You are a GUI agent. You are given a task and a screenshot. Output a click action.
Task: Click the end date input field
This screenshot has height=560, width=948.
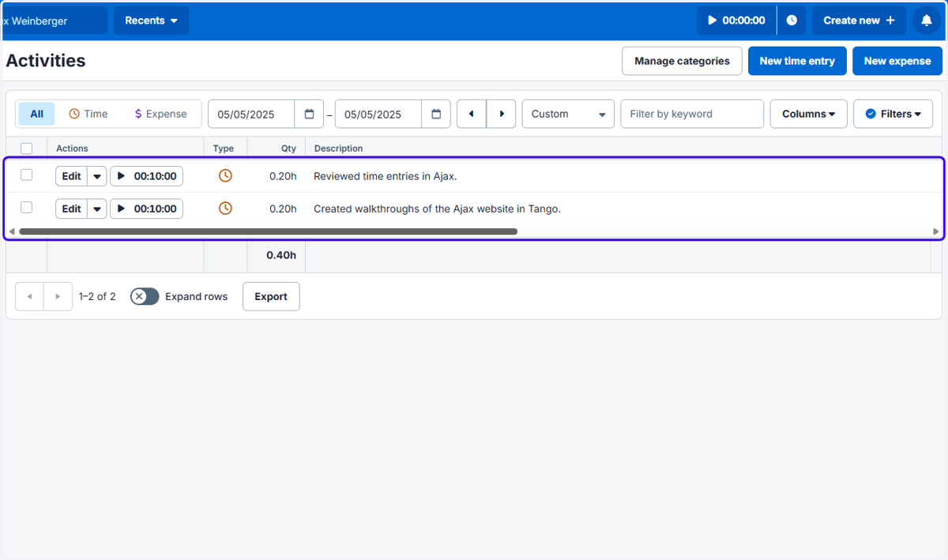[x=378, y=114]
